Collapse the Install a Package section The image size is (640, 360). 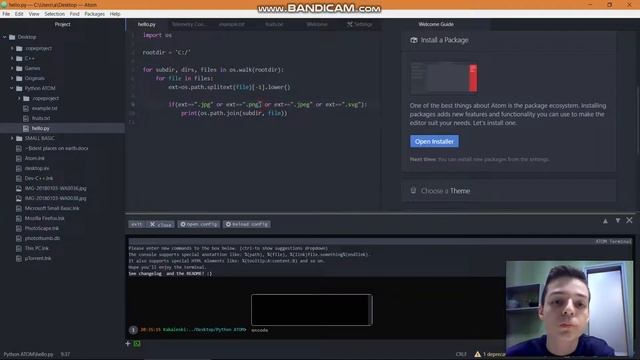[x=509, y=40]
